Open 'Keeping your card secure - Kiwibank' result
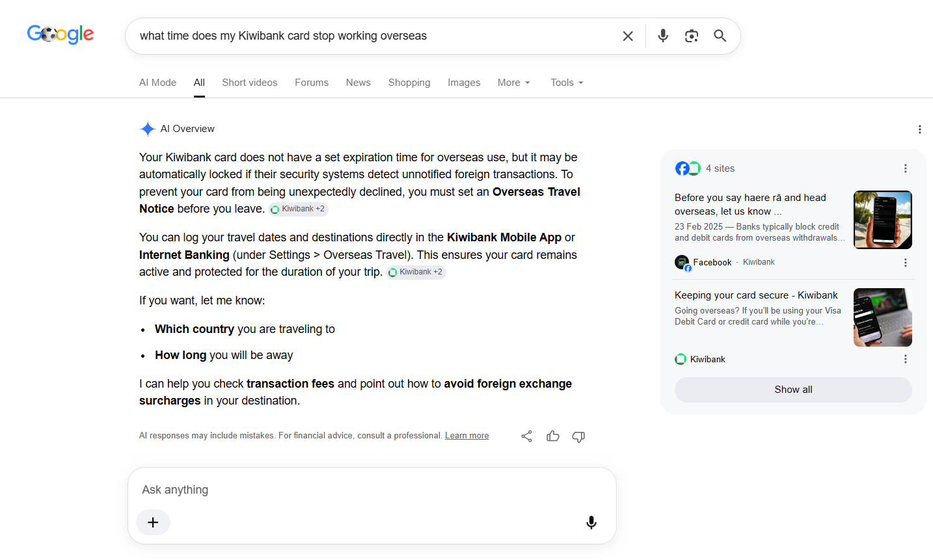Viewport: 933px width, 560px height. 756,295
